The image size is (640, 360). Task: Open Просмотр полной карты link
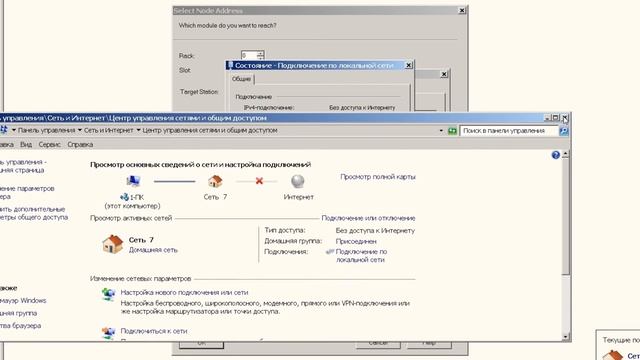[378, 177]
